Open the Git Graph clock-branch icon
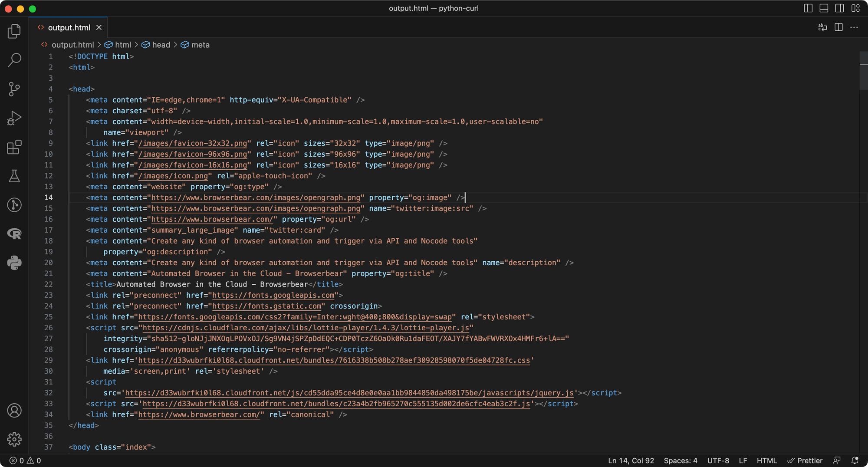 [x=14, y=205]
